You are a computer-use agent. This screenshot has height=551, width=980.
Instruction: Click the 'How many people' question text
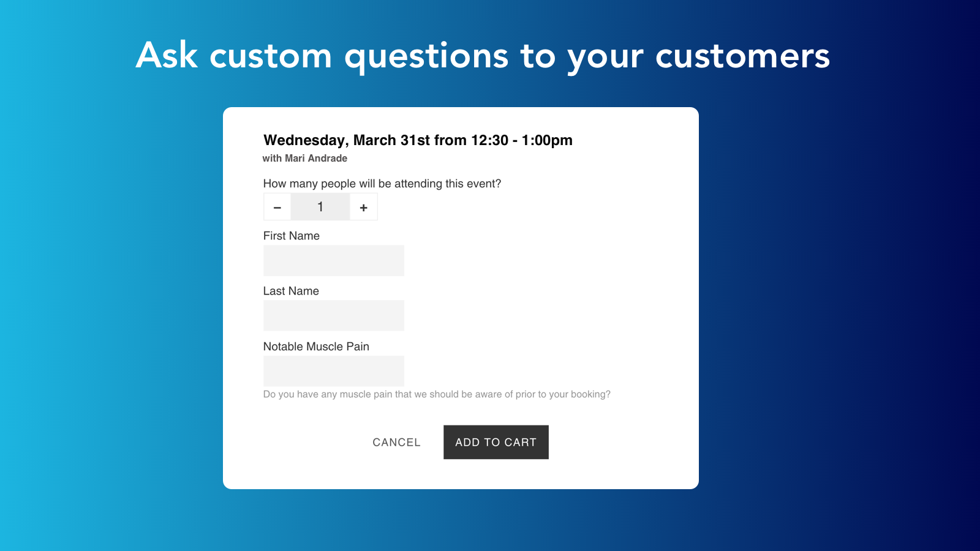[382, 184]
